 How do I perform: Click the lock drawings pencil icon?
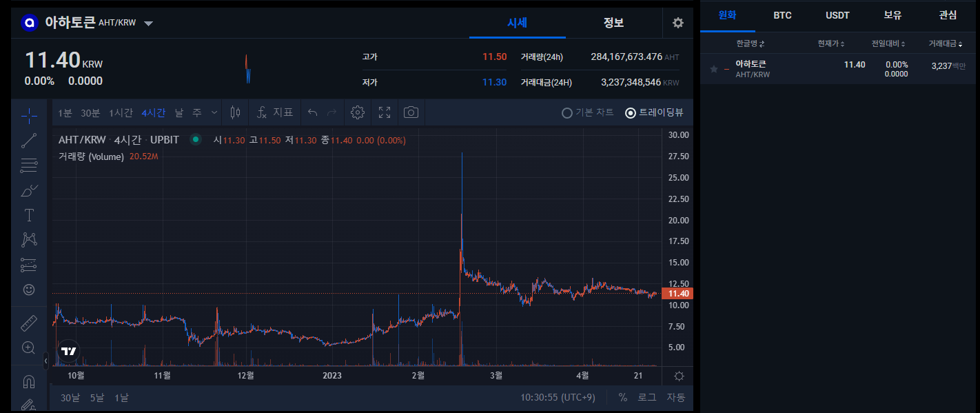(29, 405)
